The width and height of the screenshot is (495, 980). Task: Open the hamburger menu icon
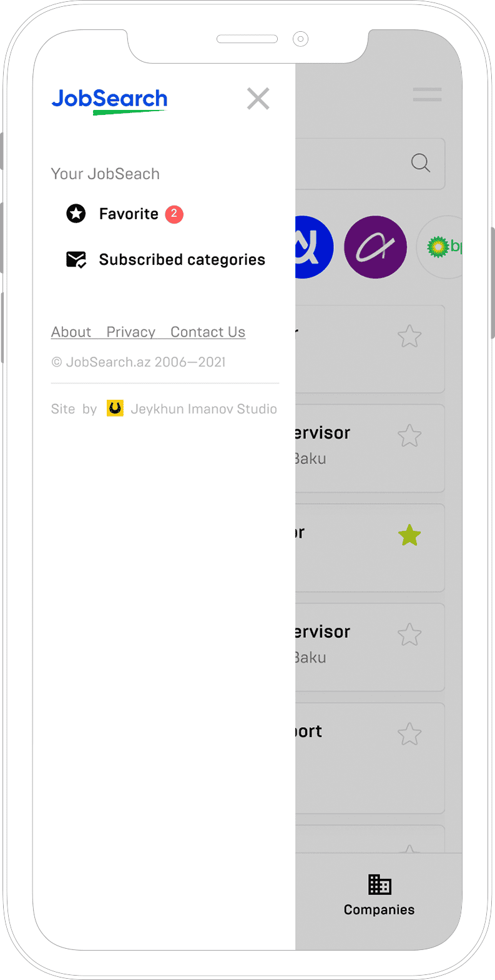coord(428,95)
